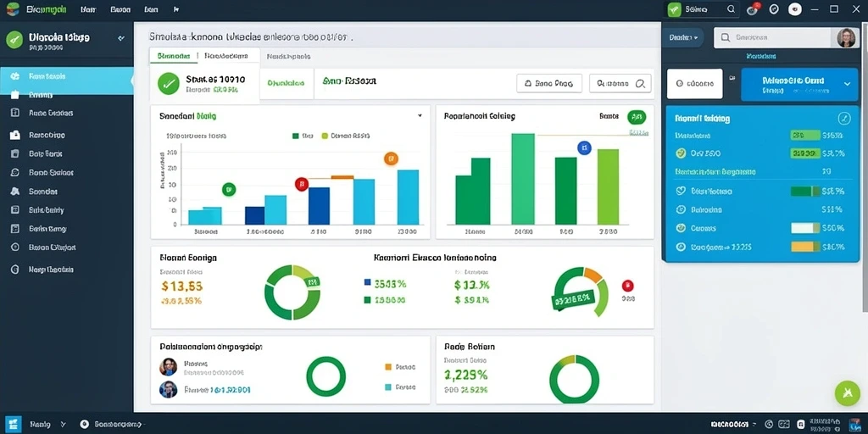
Task: Toggle the green check circle in blue panel's second row
Action: tap(681, 153)
